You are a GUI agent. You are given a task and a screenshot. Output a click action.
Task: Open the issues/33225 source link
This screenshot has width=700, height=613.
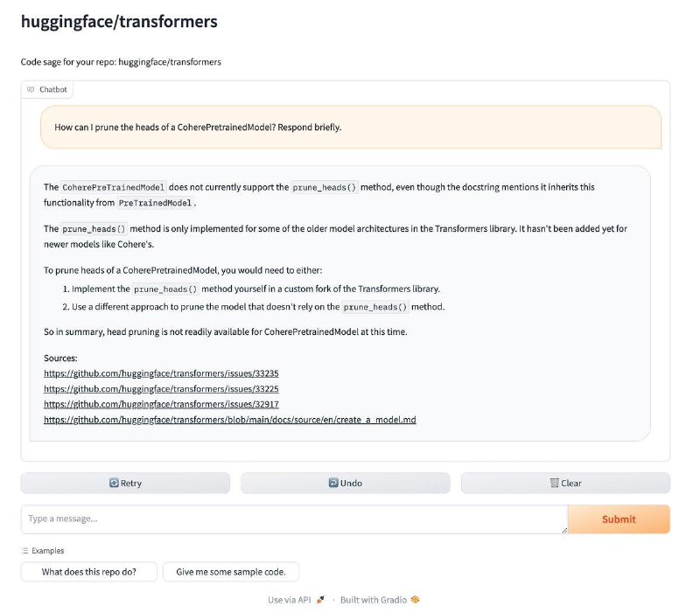coord(161,389)
